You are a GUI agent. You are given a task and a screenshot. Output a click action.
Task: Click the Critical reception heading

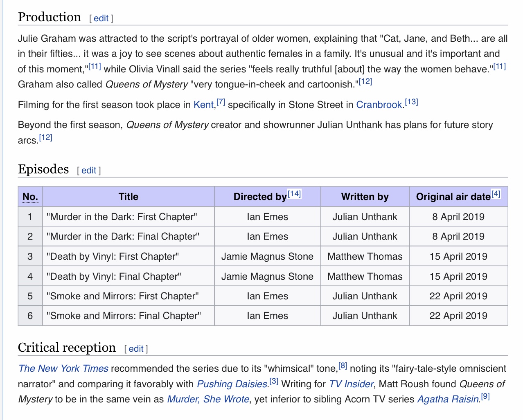tap(67, 348)
